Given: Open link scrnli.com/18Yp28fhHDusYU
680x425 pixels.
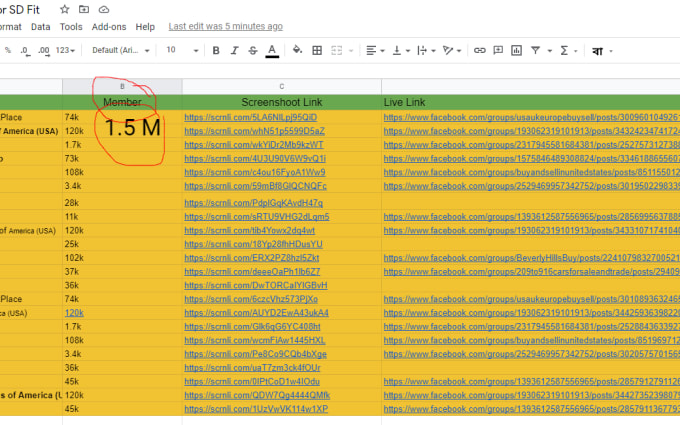Looking at the screenshot, I should tap(253, 244).
